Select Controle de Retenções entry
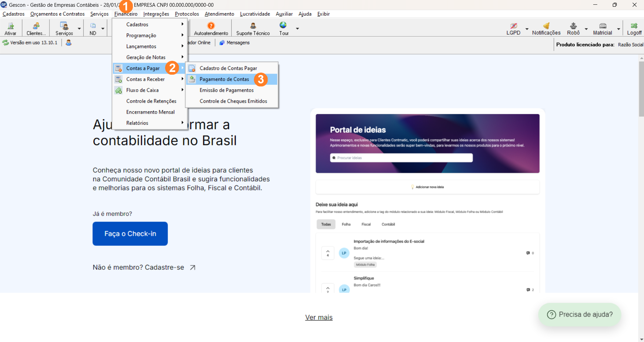644x342 pixels. point(150,101)
